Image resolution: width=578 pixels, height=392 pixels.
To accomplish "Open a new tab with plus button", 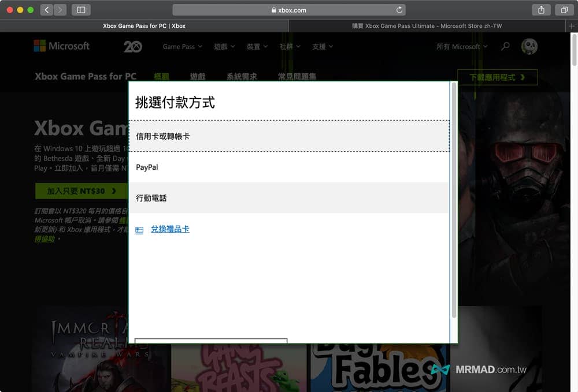I will click(572, 26).
